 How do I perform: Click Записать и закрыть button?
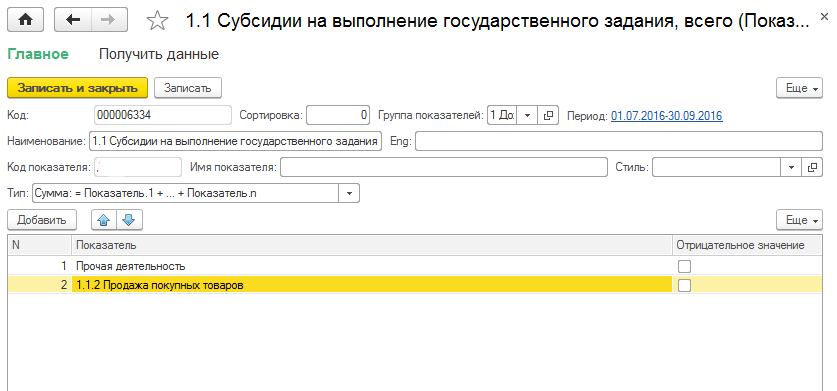point(77,88)
